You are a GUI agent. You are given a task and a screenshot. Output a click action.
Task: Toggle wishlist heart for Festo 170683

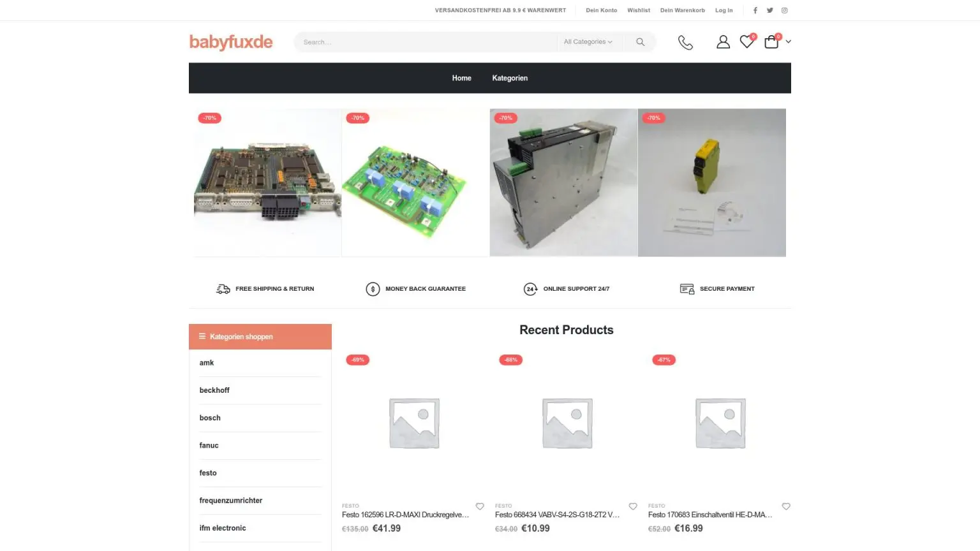click(786, 506)
